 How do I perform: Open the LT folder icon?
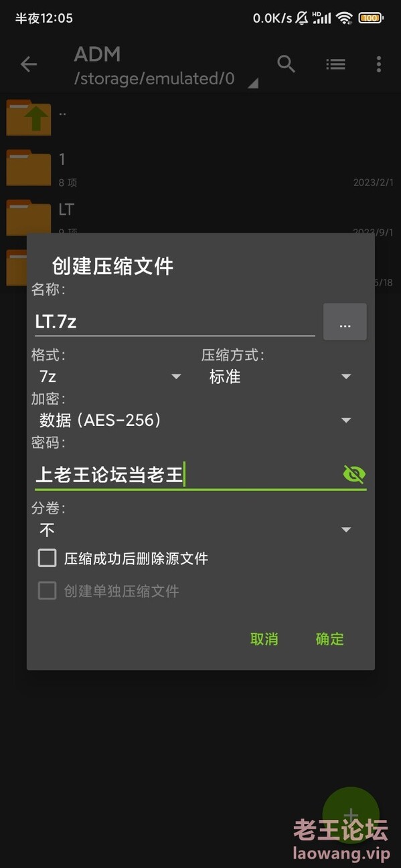pos(29,217)
